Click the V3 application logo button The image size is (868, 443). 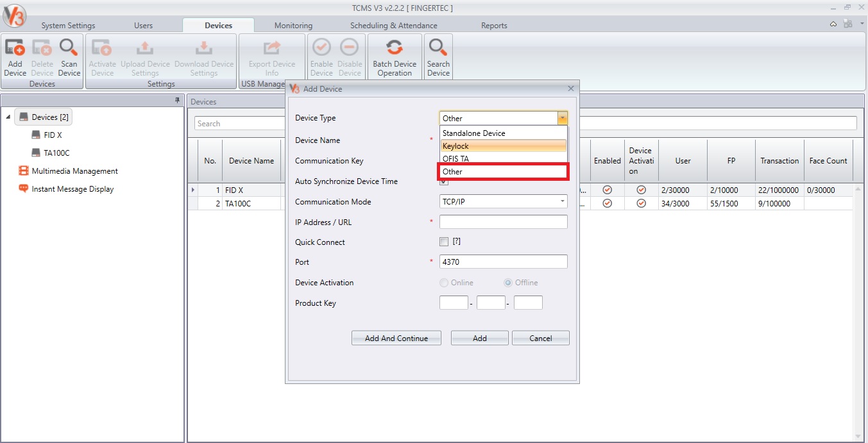point(13,15)
